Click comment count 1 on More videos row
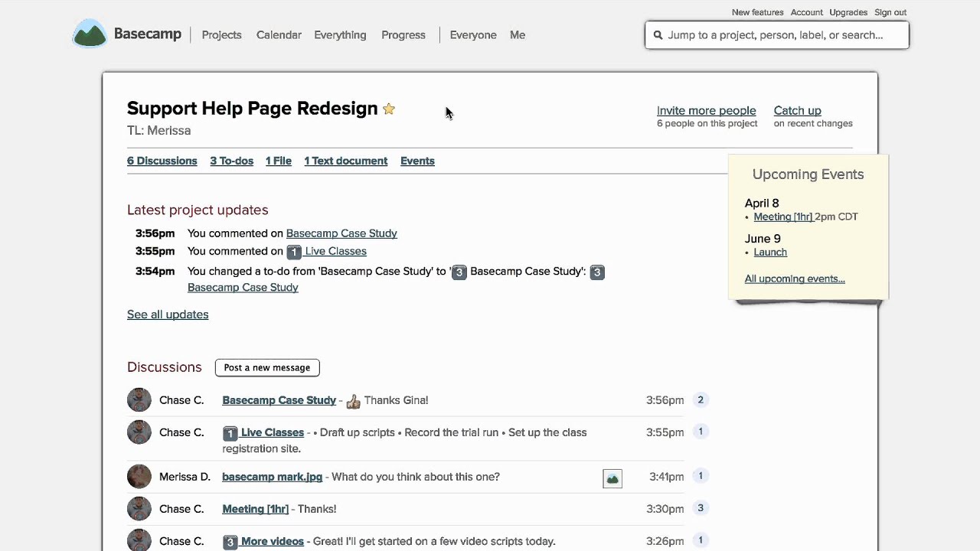The width and height of the screenshot is (980, 551). pyautogui.click(x=700, y=540)
